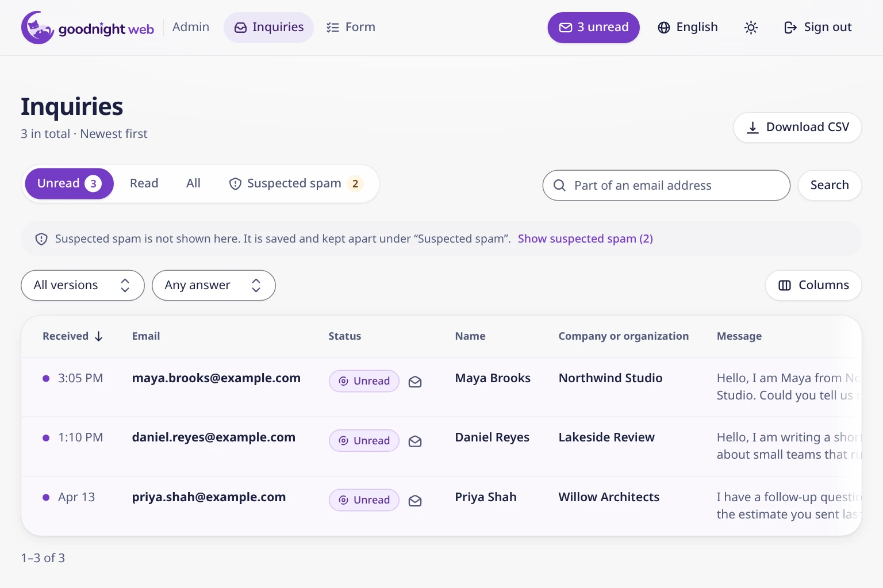Click the name Daniel Reyes
Screen dimensions: 883x588
pyautogui.click(x=492, y=437)
